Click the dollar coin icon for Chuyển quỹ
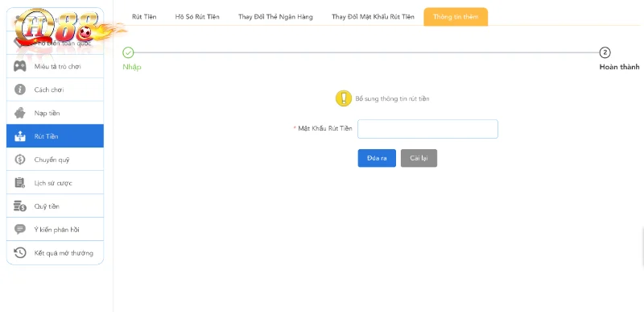Image resolution: width=644 pixels, height=312 pixels. click(x=19, y=160)
